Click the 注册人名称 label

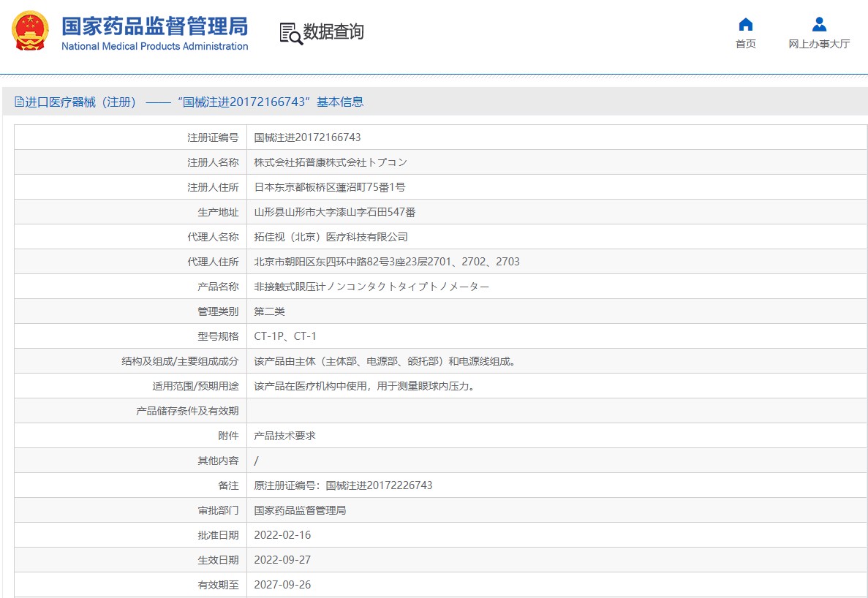click(213, 162)
